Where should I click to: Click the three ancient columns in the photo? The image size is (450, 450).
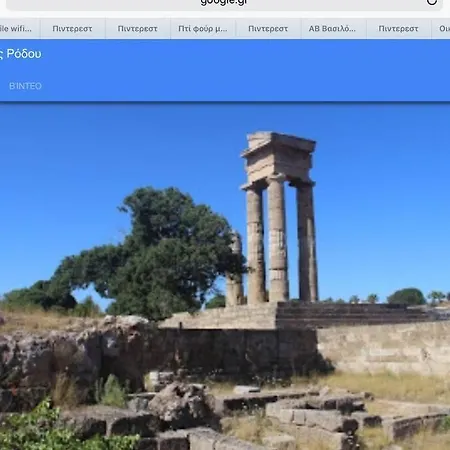click(x=279, y=218)
